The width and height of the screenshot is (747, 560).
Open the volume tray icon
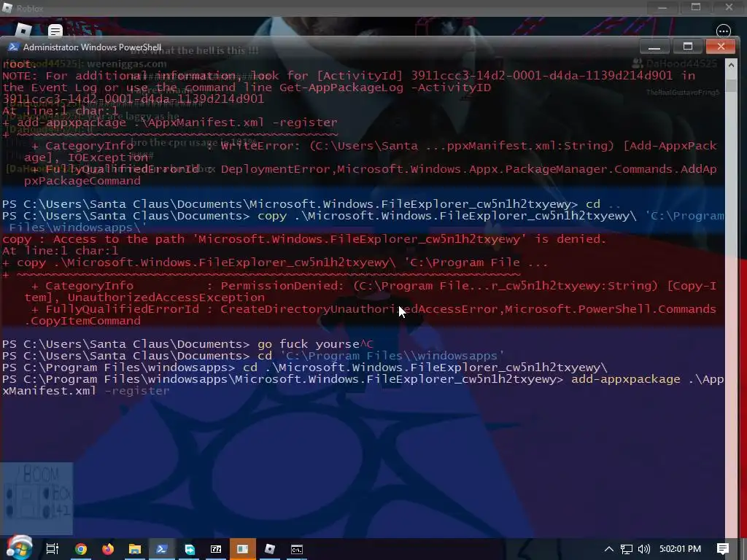click(x=643, y=549)
